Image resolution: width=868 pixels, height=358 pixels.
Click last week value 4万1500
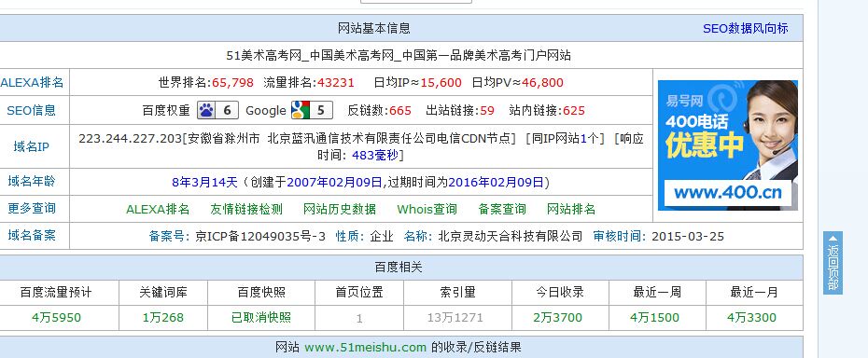pyautogui.click(x=654, y=318)
